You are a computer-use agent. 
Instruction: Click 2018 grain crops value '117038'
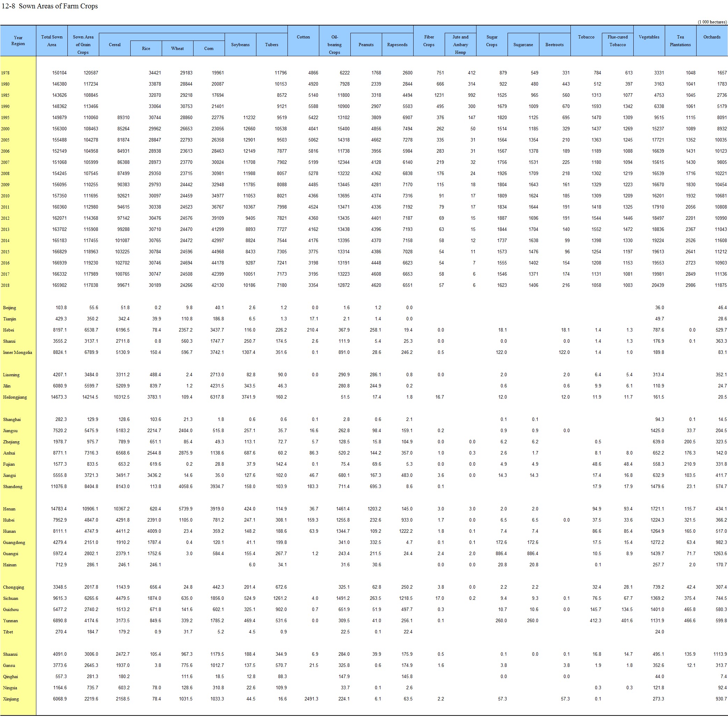coord(91,286)
